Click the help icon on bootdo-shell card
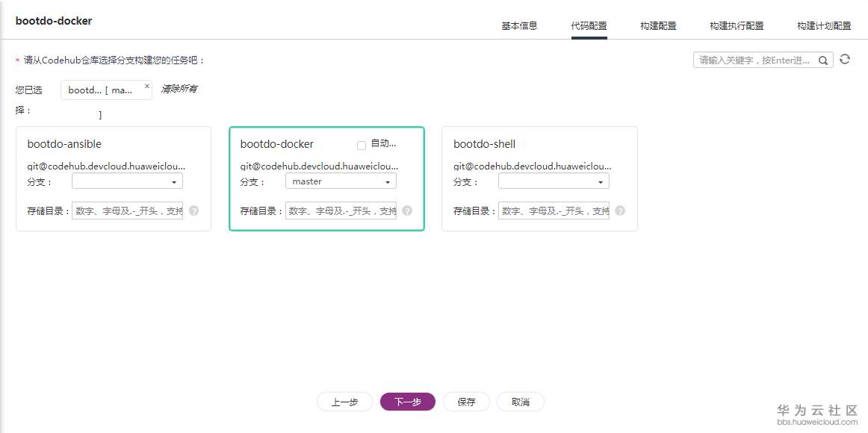This screenshot has height=433, width=868. [x=621, y=211]
